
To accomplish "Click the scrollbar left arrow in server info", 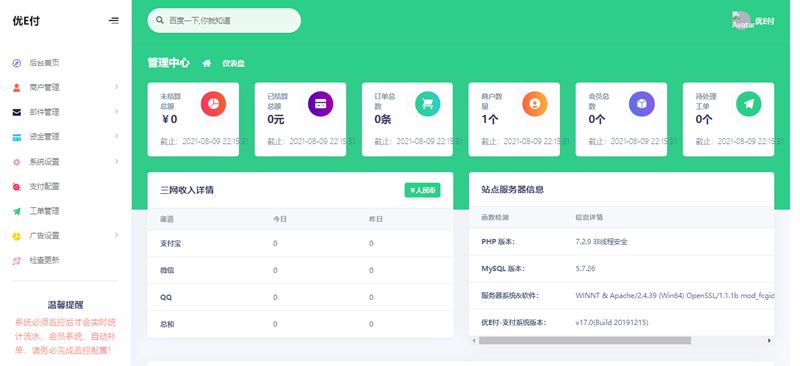I will click(474, 340).
